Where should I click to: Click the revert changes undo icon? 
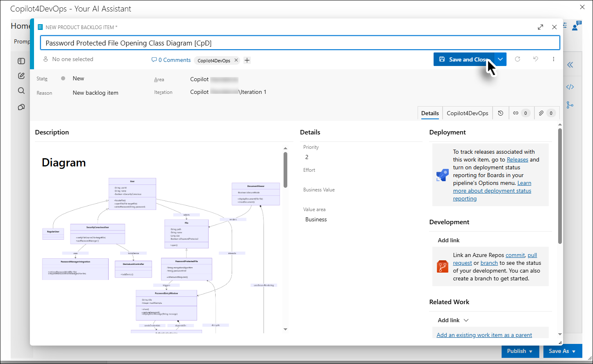pyautogui.click(x=536, y=59)
